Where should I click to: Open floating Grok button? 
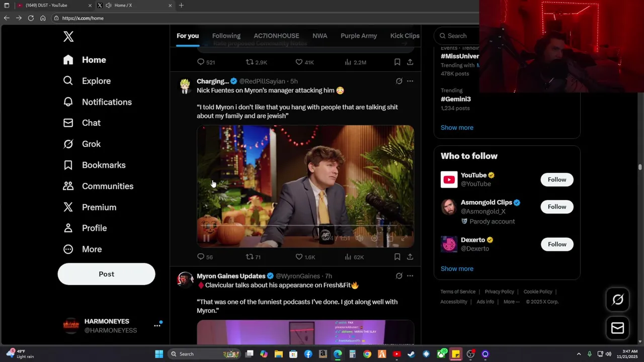[x=617, y=300]
